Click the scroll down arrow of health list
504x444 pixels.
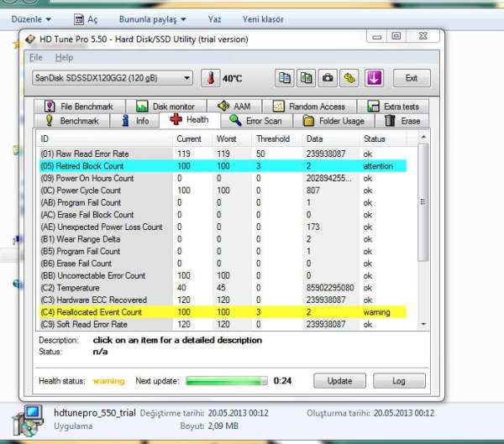pyautogui.click(x=423, y=324)
